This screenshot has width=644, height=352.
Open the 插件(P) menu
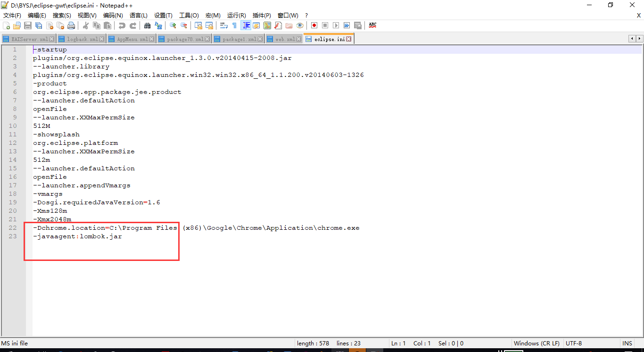click(261, 15)
